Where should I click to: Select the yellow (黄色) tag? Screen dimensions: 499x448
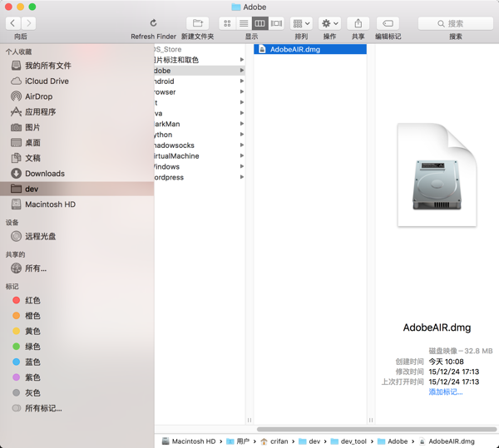pyautogui.click(x=77, y=331)
